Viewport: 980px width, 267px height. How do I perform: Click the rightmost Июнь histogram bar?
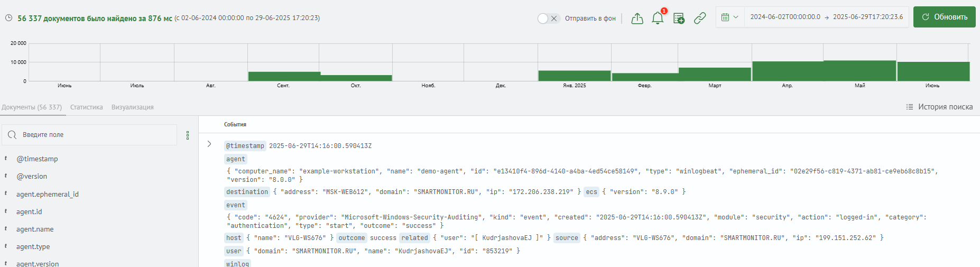[933, 71]
